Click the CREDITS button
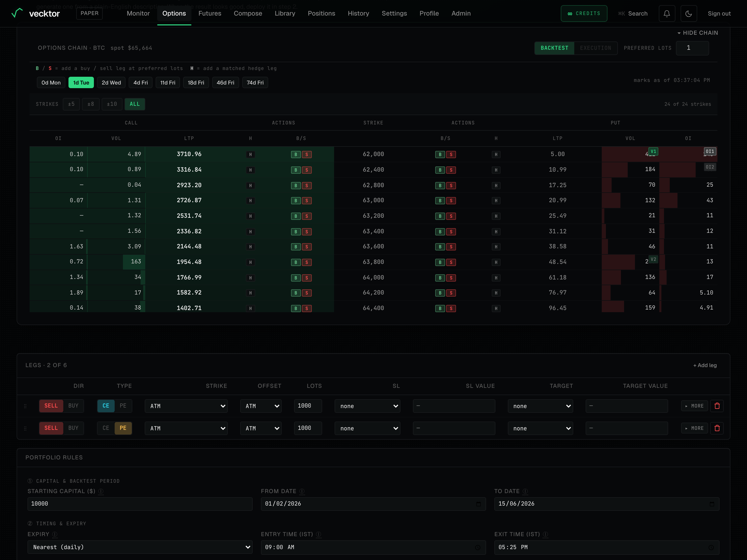The width and height of the screenshot is (747, 560). tap(584, 13)
